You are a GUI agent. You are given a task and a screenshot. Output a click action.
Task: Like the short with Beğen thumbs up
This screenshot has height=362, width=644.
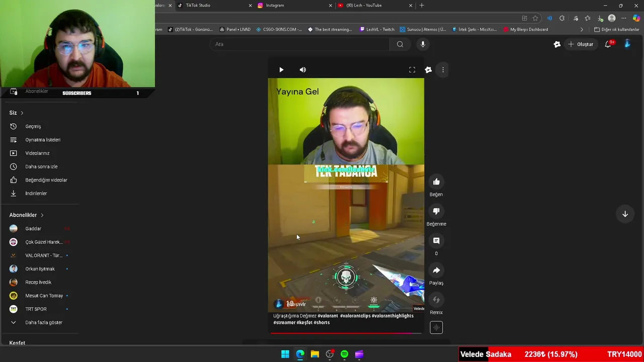[436, 182]
